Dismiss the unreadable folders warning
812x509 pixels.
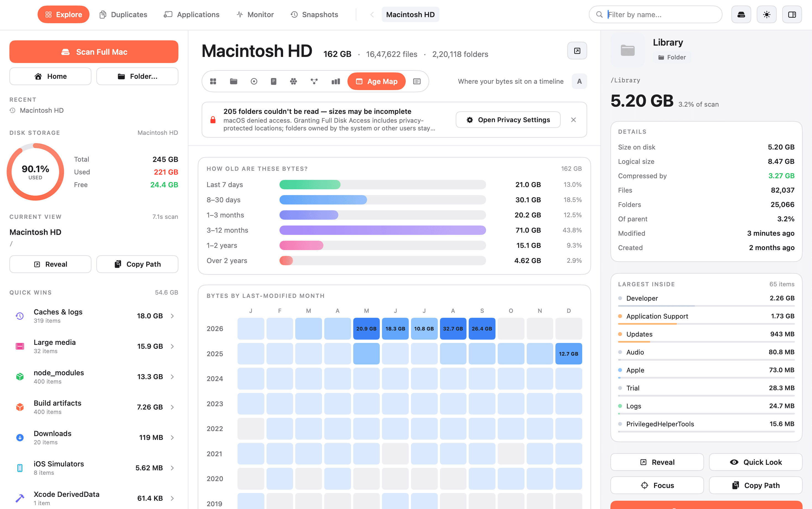(x=574, y=120)
